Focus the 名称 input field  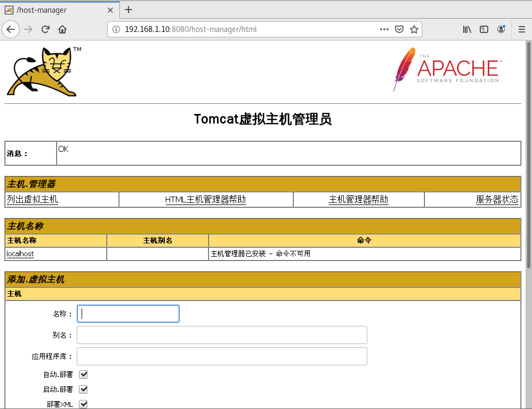tap(128, 314)
